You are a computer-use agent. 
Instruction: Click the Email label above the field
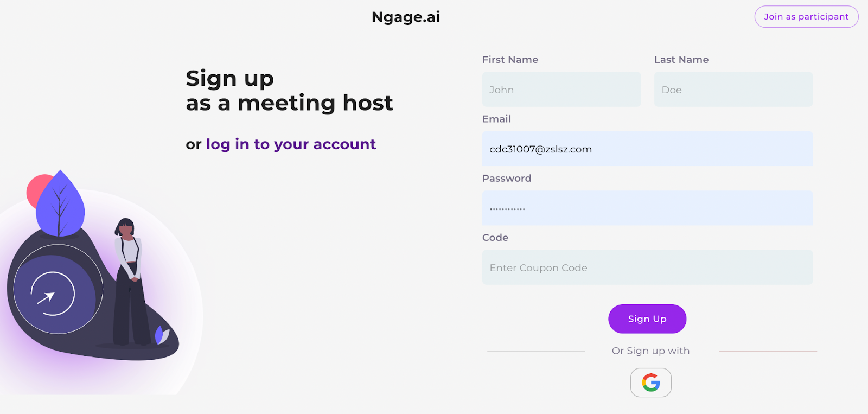[496, 119]
